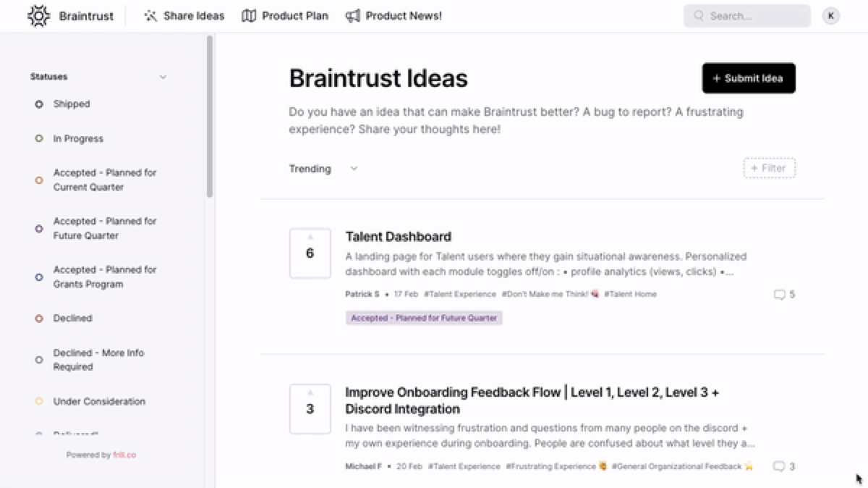Open the user avatar K menu

(831, 16)
